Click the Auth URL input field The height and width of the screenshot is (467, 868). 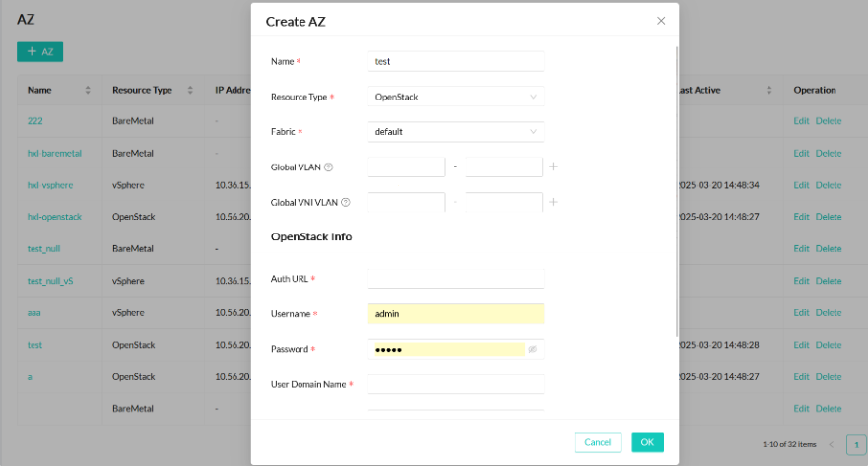(x=455, y=279)
